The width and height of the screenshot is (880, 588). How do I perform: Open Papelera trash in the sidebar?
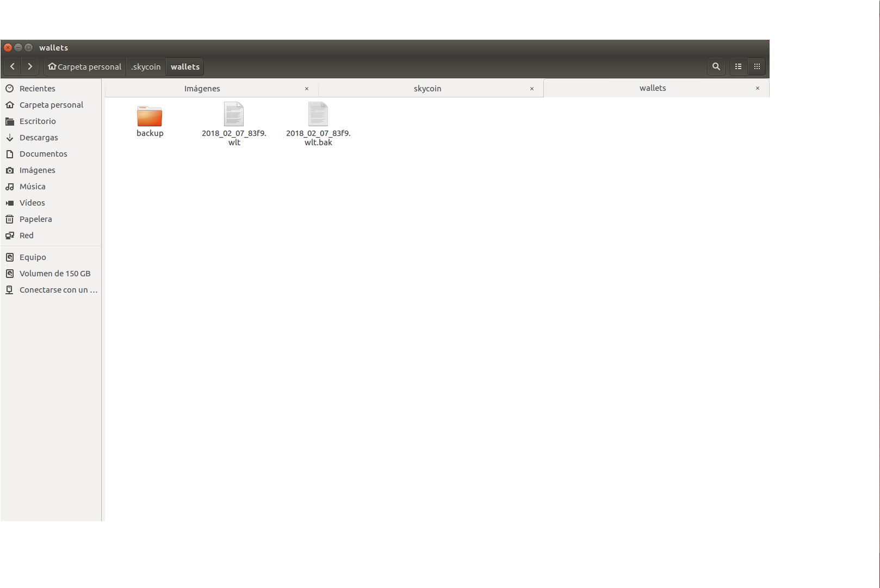51,219
